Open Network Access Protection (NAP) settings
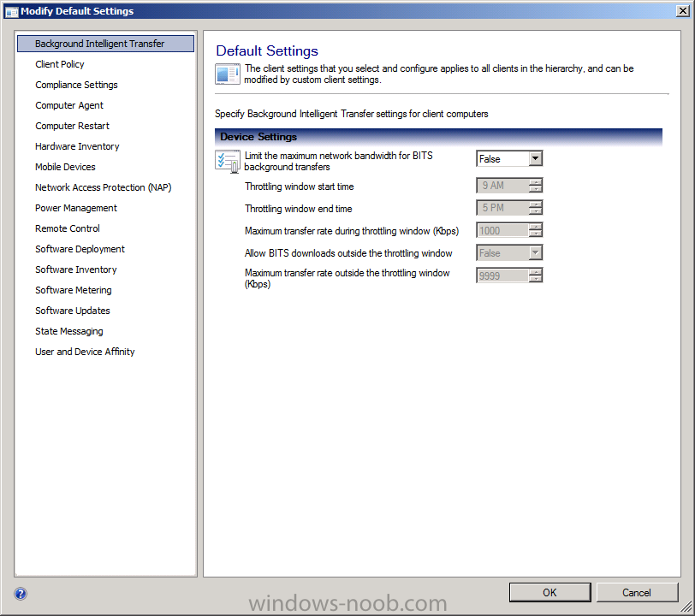 [104, 187]
